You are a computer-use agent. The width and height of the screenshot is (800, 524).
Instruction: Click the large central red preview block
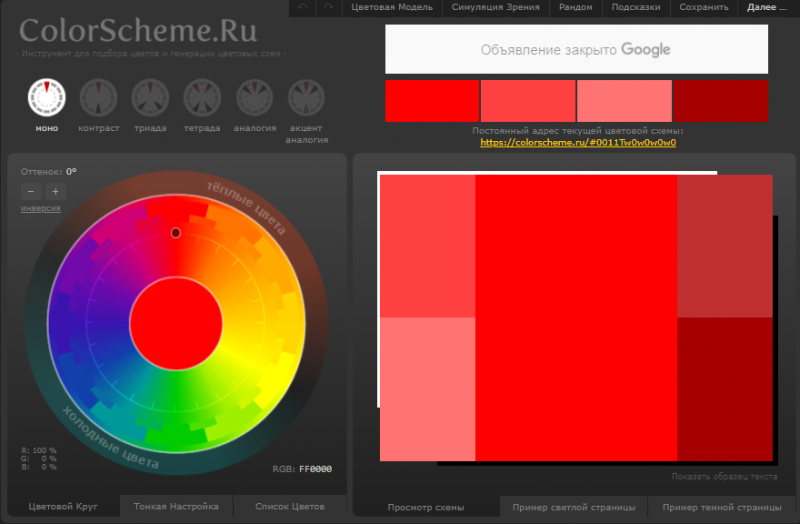click(576, 317)
